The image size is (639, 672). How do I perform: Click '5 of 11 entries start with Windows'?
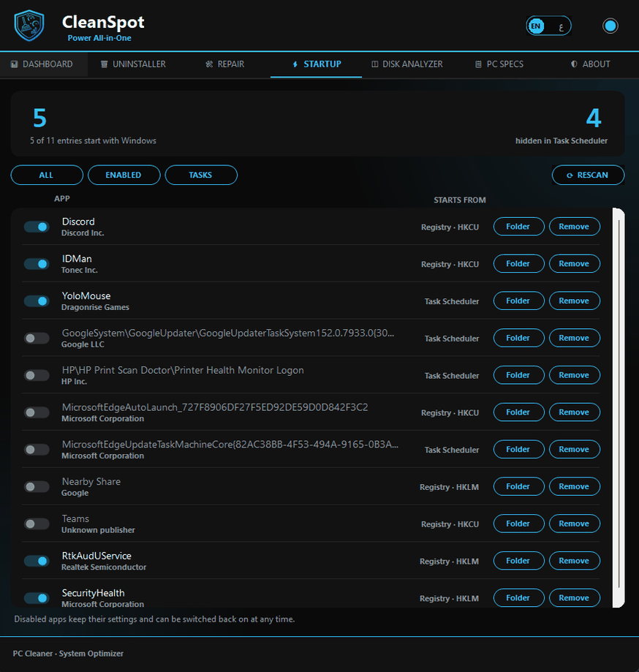[93, 140]
